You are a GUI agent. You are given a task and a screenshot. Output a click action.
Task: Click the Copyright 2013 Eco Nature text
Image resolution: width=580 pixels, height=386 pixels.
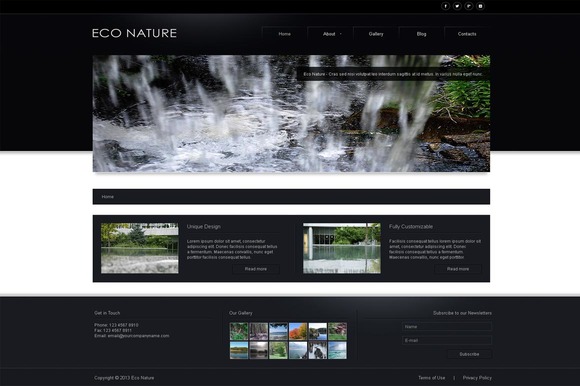124,378
